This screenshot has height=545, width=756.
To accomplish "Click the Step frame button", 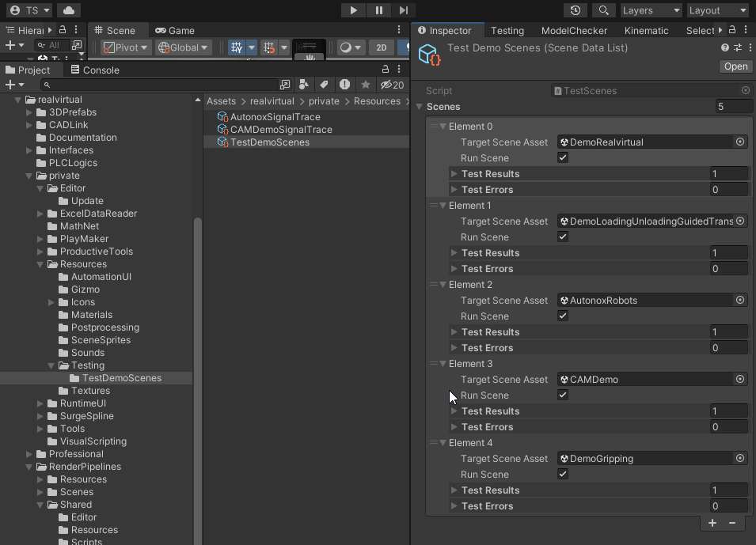I will tap(404, 10).
